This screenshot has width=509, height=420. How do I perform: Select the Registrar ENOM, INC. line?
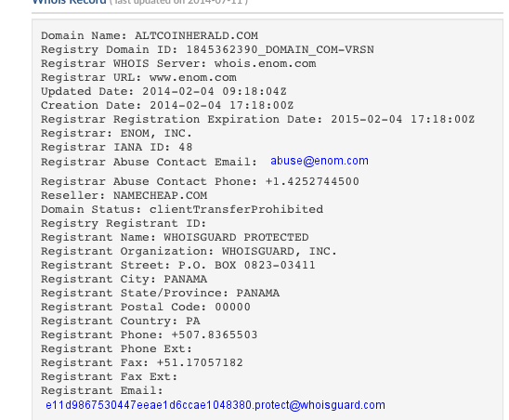click(x=116, y=133)
